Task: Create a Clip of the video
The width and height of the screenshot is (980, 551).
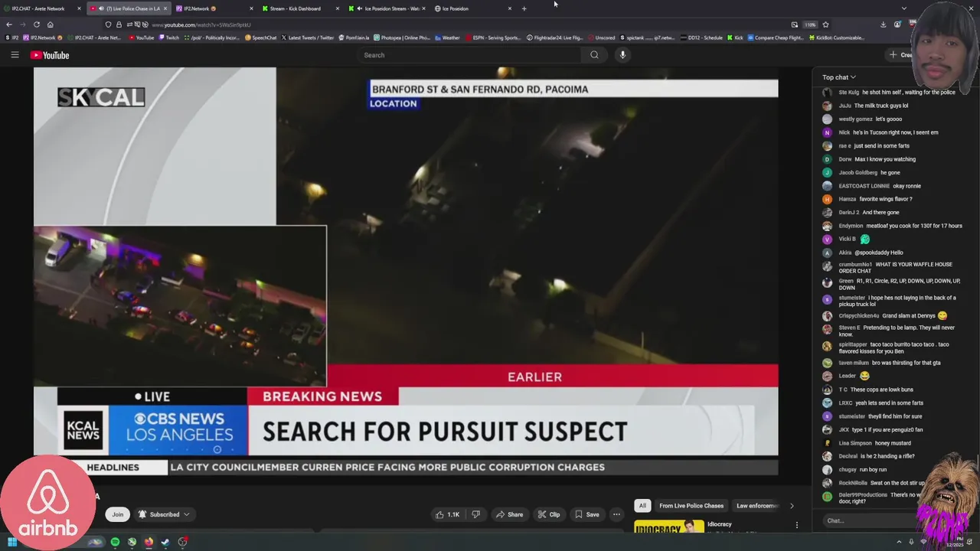Action: pos(549,514)
